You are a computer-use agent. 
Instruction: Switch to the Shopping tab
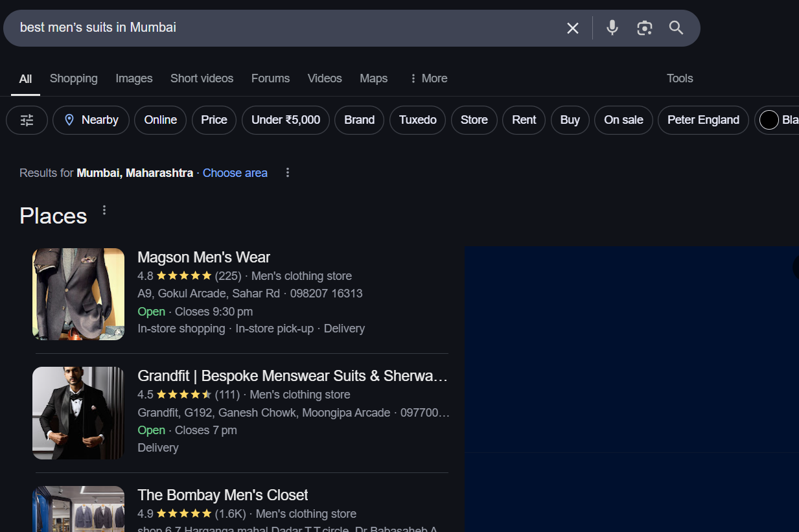coord(73,78)
